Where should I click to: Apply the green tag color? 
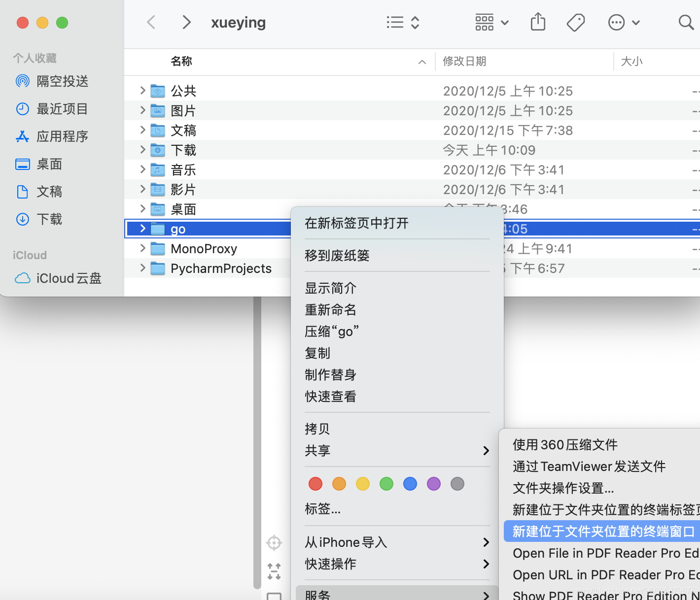386,484
